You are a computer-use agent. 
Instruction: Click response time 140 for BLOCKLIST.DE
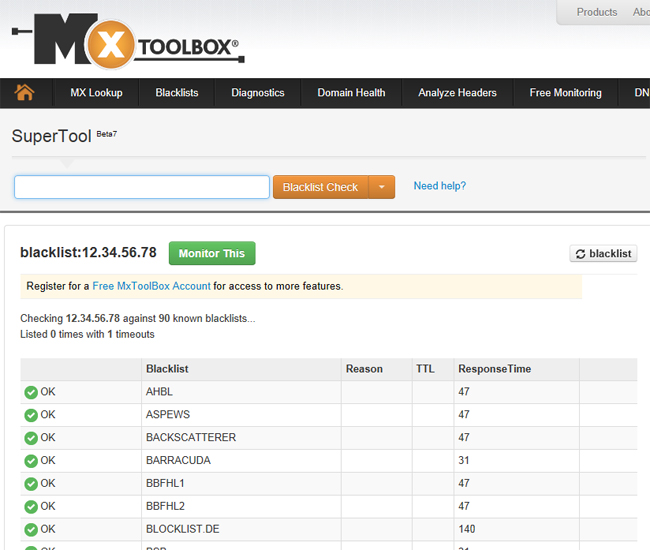[466, 529]
